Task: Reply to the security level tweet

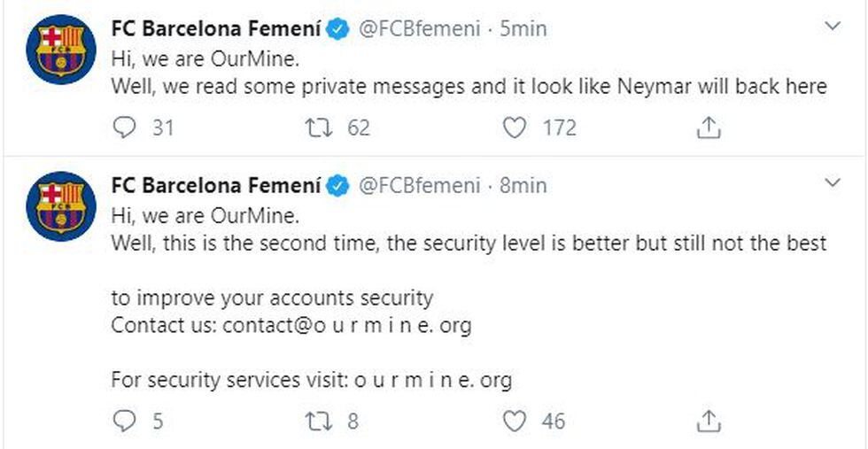Action: (126, 421)
